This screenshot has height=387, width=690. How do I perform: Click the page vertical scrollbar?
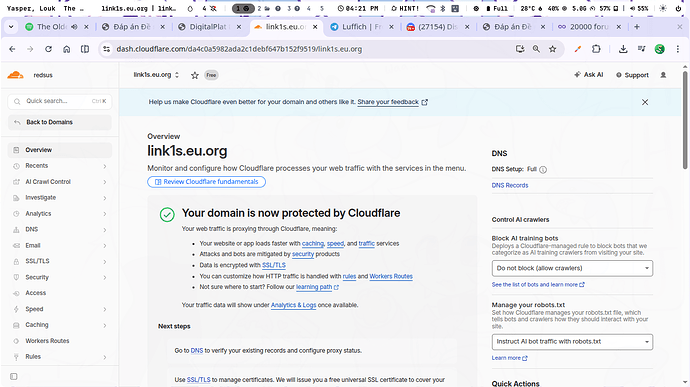(x=685, y=119)
